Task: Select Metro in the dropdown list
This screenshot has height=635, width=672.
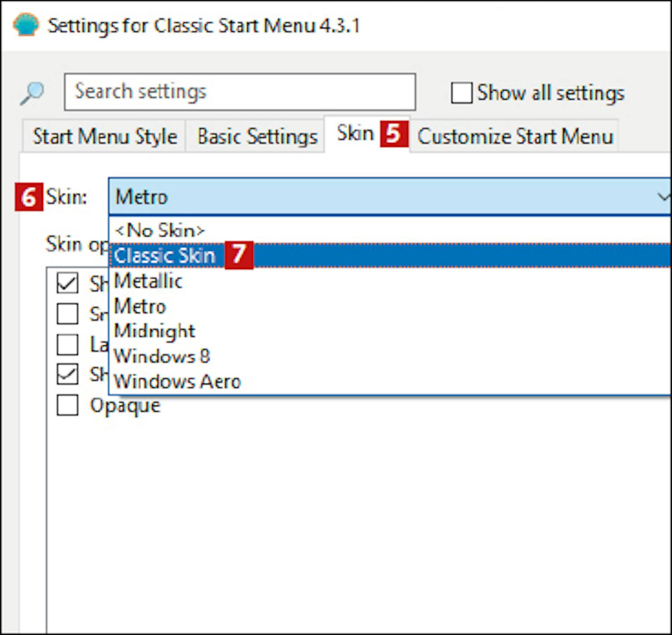Action: point(140,307)
